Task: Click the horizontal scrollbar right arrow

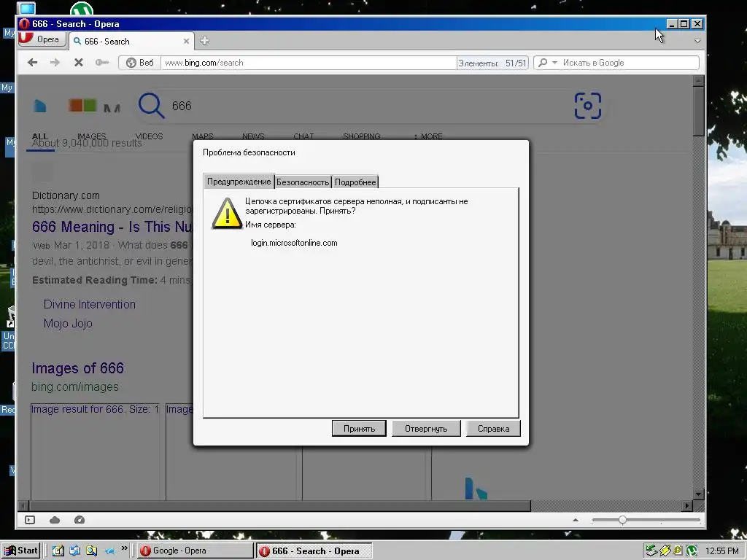Action: click(x=687, y=505)
